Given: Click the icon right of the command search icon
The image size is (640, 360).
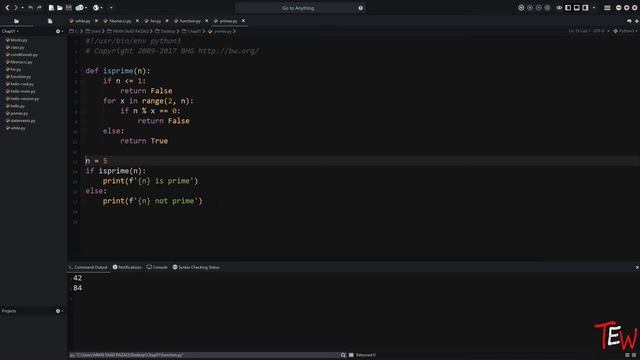Looking at the screenshot, I should point(351,355).
